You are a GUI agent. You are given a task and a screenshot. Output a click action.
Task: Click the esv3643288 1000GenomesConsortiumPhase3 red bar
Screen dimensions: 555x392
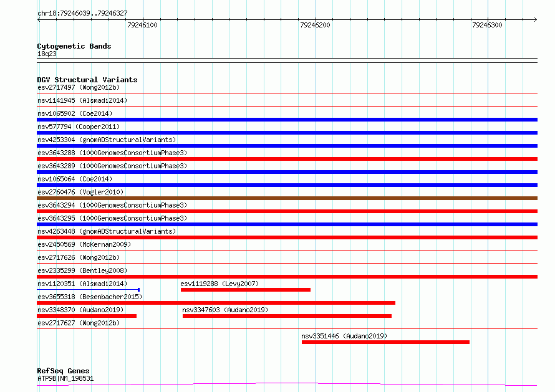coord(287,159)
